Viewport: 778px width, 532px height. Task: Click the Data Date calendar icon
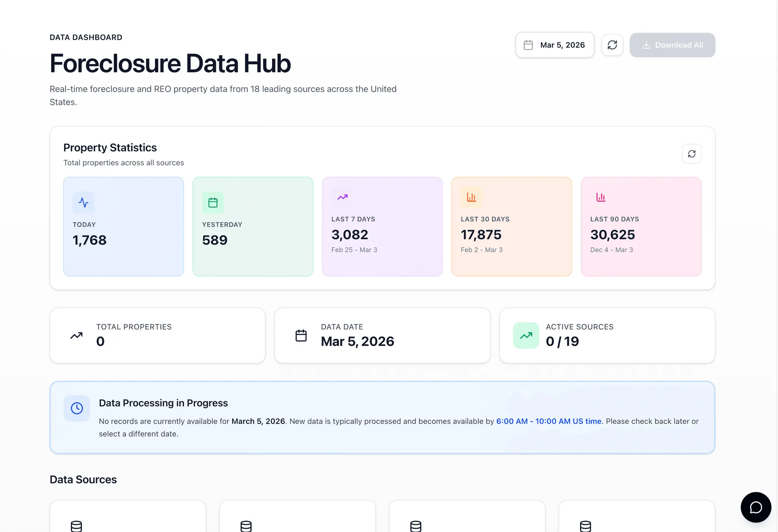pyautogui.click(x=301, y=336)
